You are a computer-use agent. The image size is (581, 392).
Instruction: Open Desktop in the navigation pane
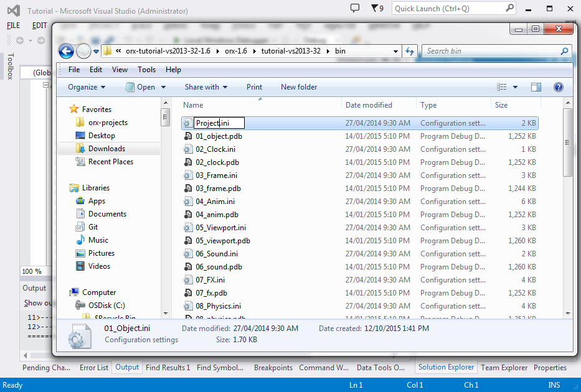tap(102, 136)
